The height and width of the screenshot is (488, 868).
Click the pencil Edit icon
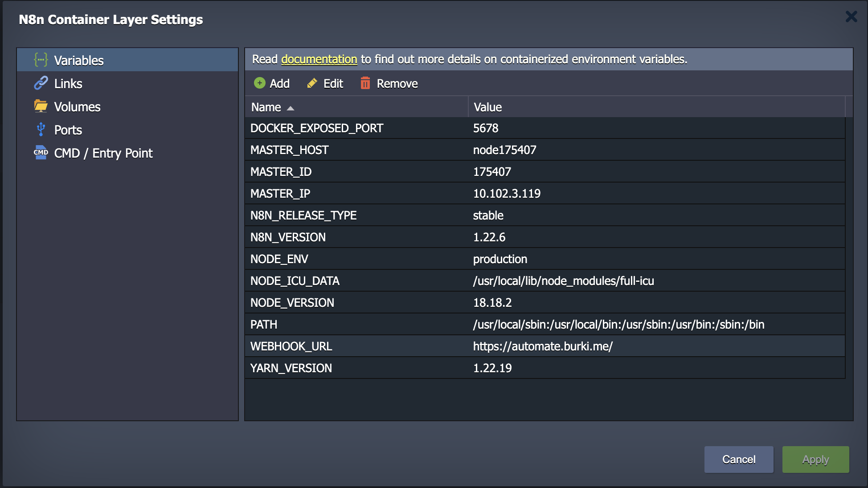click(x=312, y=83)
